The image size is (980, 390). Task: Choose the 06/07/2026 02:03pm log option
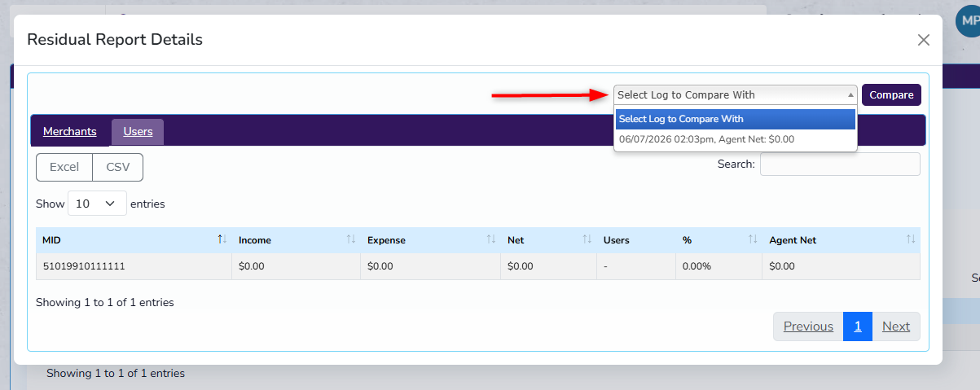(x=736, y=139)
